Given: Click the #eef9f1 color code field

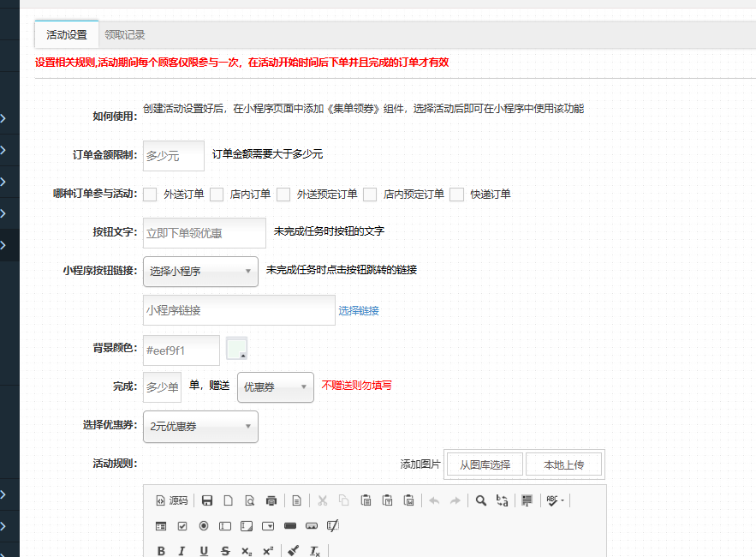Looking at the screenshot, I should [x=182, y=350].
